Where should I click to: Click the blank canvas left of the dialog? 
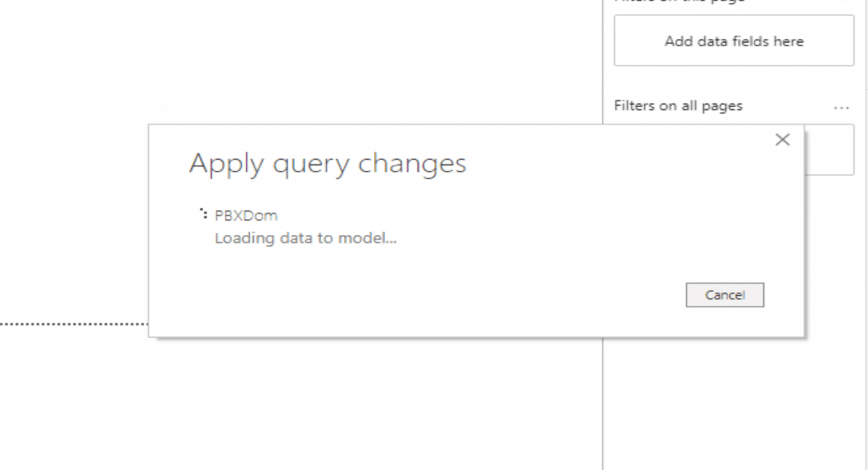(x=72, y=217)
